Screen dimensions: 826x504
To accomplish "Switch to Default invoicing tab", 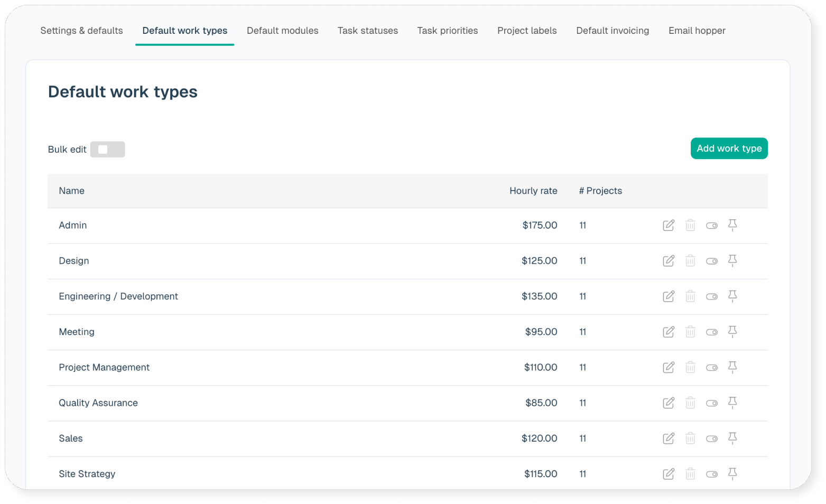I will 612,31.
